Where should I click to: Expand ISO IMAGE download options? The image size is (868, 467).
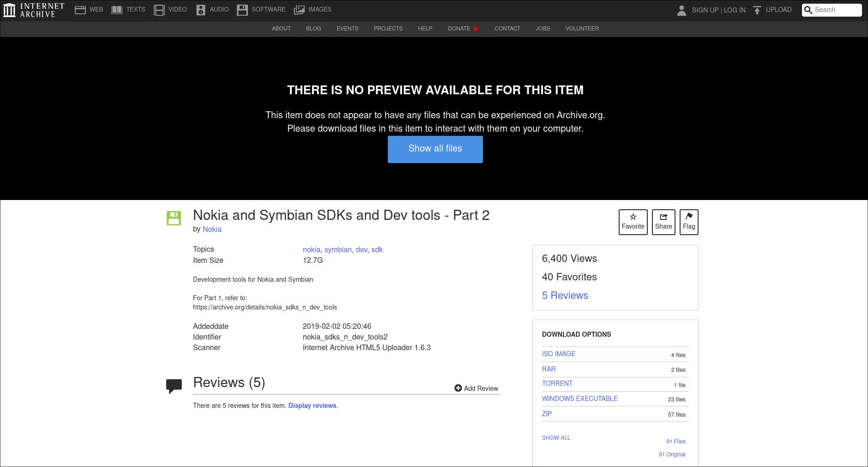tap(559, 354)
